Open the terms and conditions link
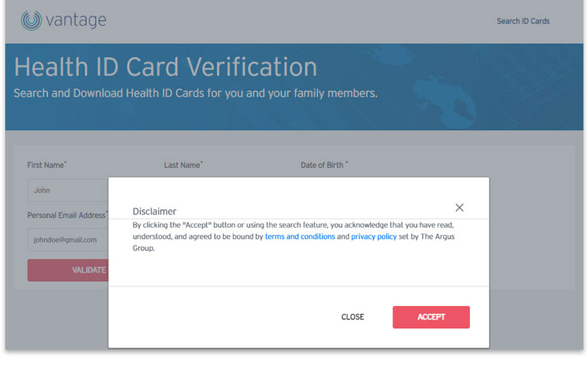The image size is (588, 370). coord(300,237)
